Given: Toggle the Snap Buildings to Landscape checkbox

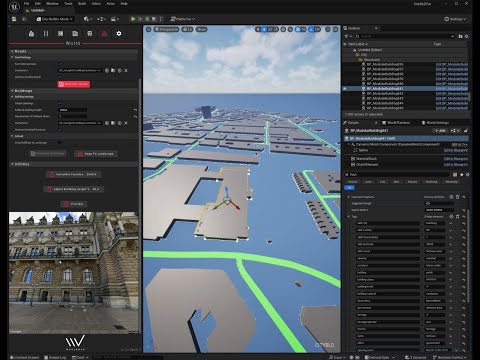Looking at the screenshot, I should click(60, 143).
